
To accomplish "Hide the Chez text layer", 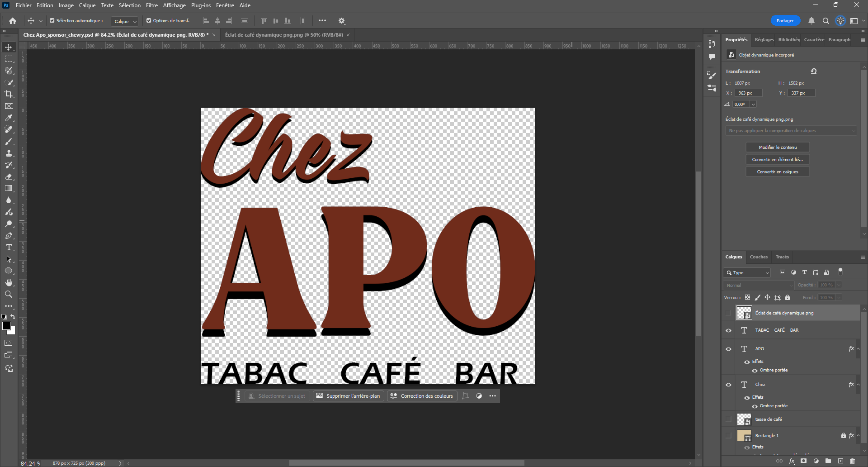I will 728,385.
